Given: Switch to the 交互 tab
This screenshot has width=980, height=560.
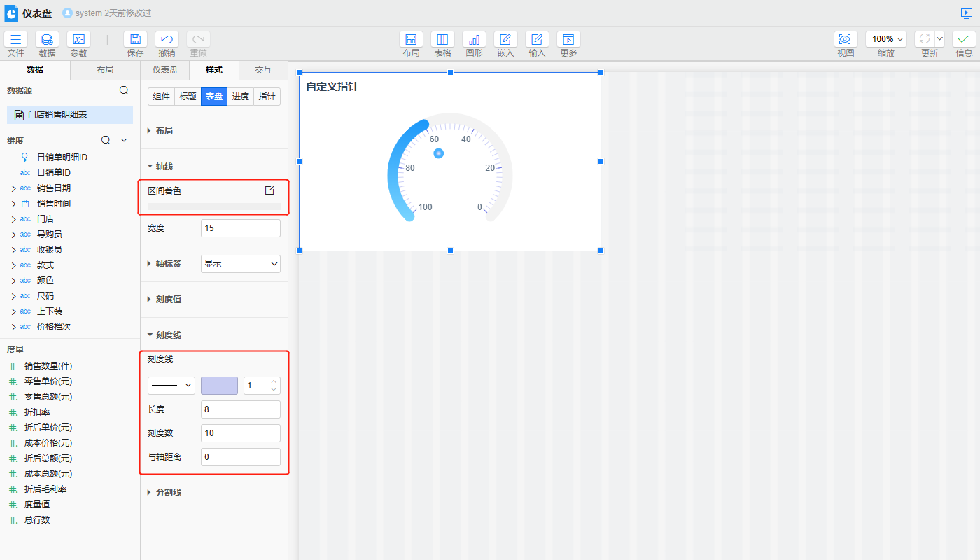Looking at the screenshot, I should click(263, 70).
